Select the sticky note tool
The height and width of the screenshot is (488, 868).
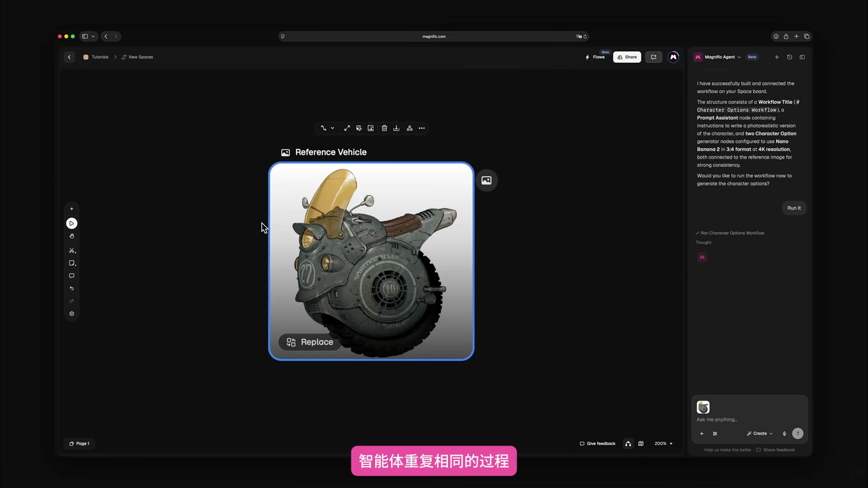click(72, 263)
